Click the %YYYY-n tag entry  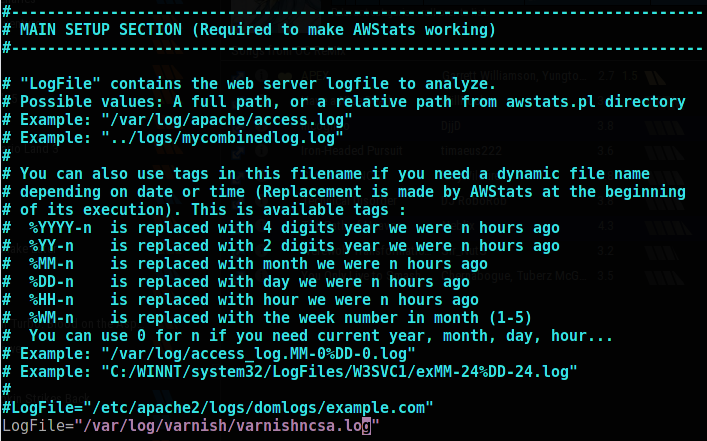click(70, 228)
